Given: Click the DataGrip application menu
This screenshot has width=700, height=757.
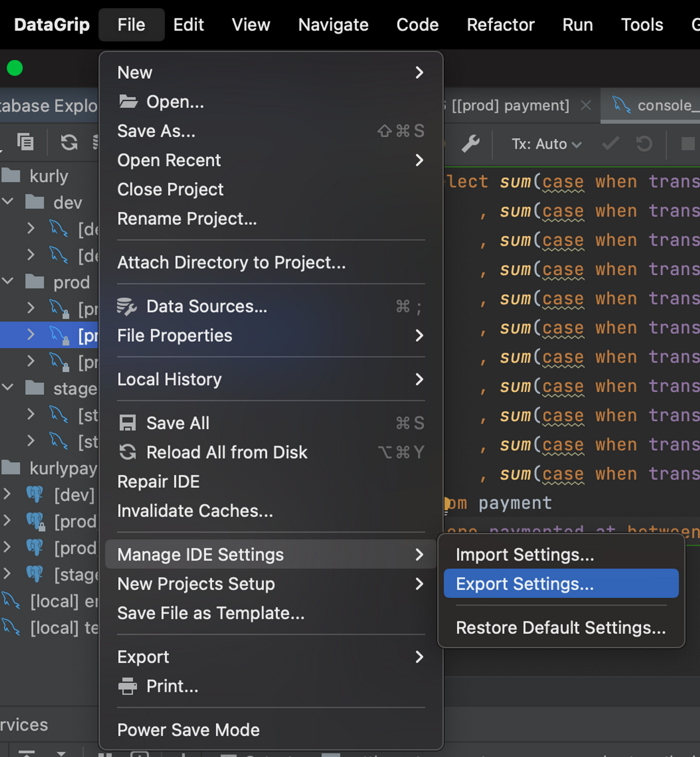Looking at the screenshot, I should click(52, 25).
